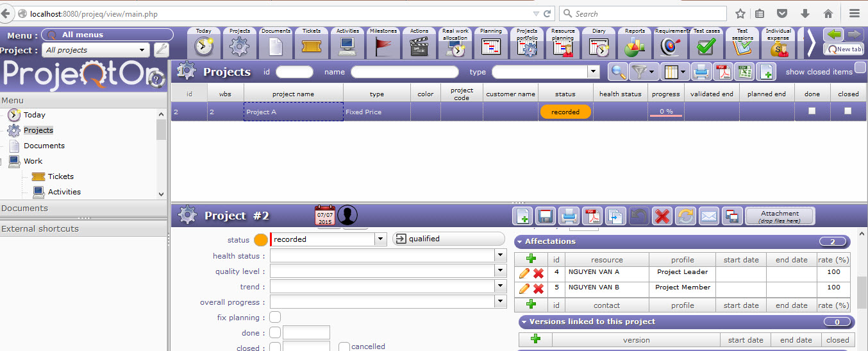Email project details via envelope icon
This screenshot has width=868, height=351.
[x=708, y=216]
